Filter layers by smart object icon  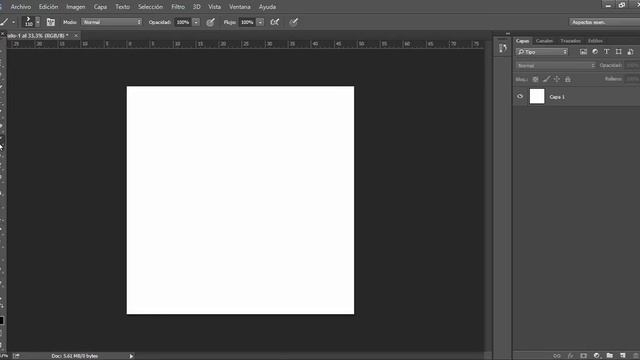[631, 52]
